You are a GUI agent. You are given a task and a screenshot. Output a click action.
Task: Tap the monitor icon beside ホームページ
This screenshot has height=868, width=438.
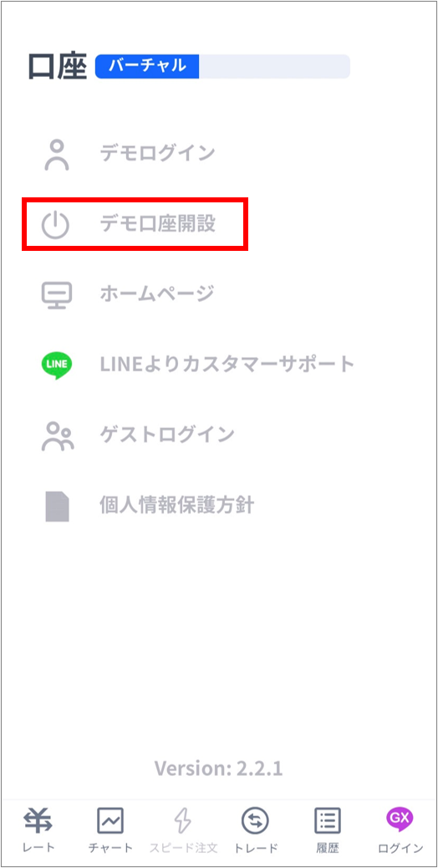point(57,294)
